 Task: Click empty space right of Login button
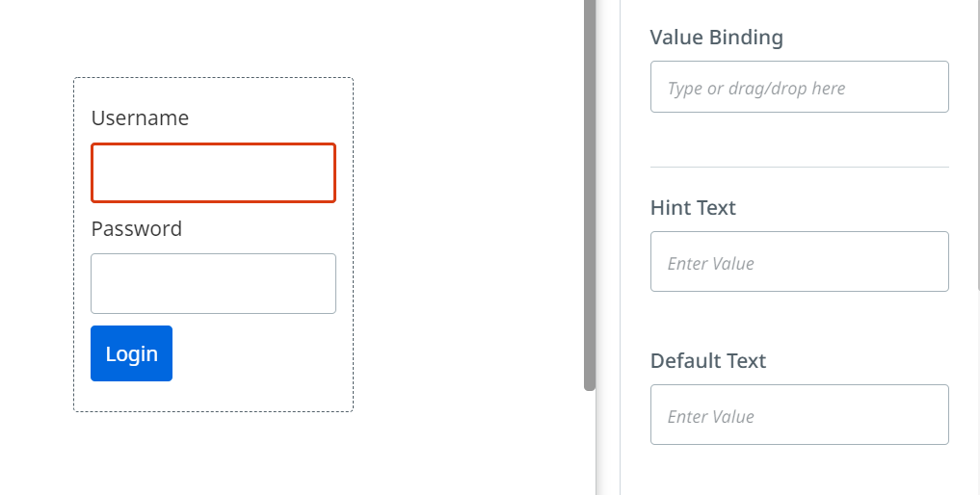260,353
